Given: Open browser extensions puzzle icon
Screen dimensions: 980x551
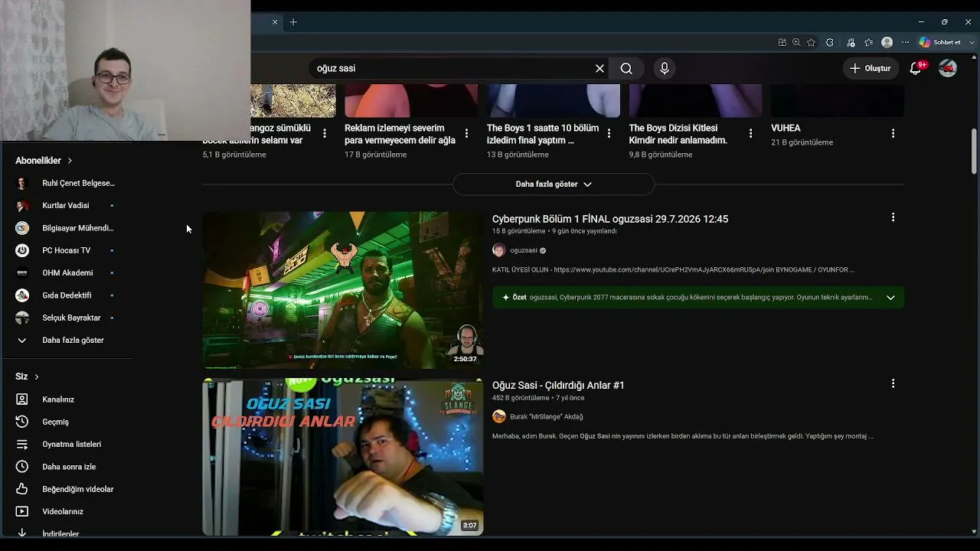Looking at the screenshot, I should [x=829, y=43].
